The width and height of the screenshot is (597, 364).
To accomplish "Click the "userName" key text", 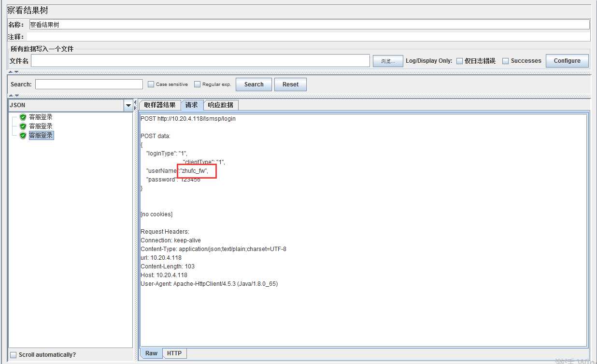I will (162, 171).
